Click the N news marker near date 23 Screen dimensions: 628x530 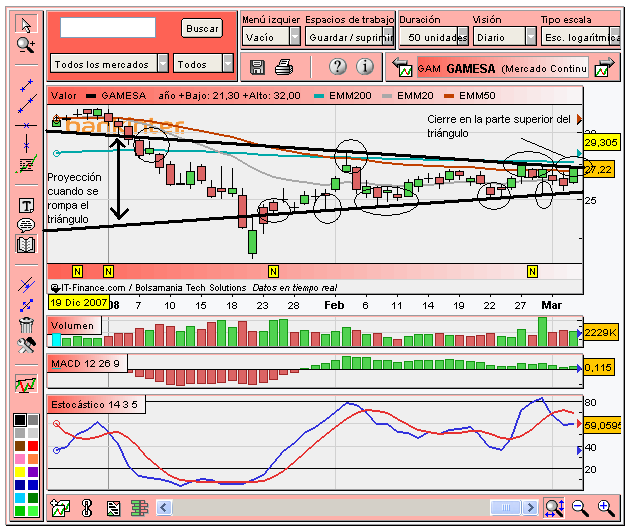273,272
